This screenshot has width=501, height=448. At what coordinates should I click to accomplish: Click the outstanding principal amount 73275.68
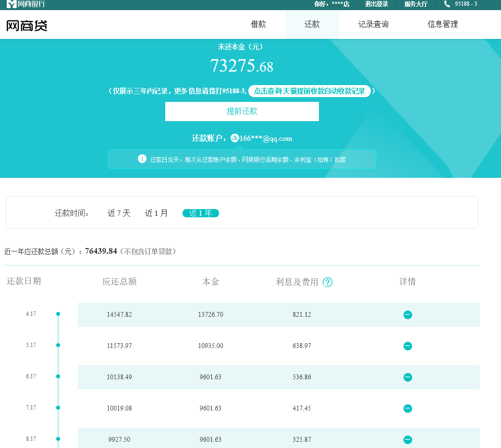(242, 66)
